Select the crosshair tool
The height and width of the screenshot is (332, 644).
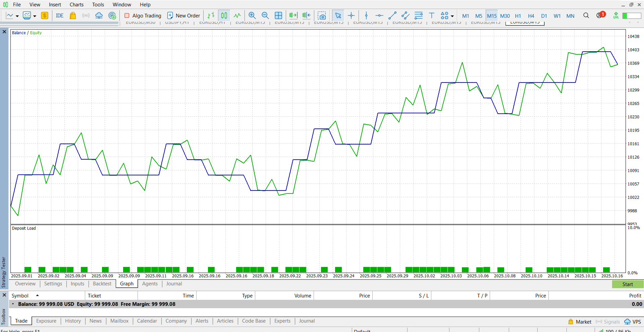pos(351,15)
